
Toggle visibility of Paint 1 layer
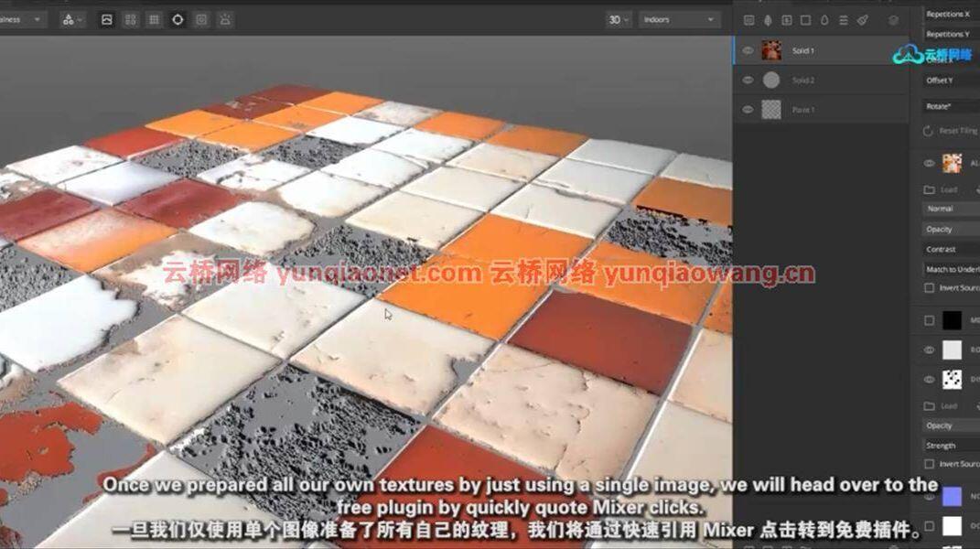[748, 110]
